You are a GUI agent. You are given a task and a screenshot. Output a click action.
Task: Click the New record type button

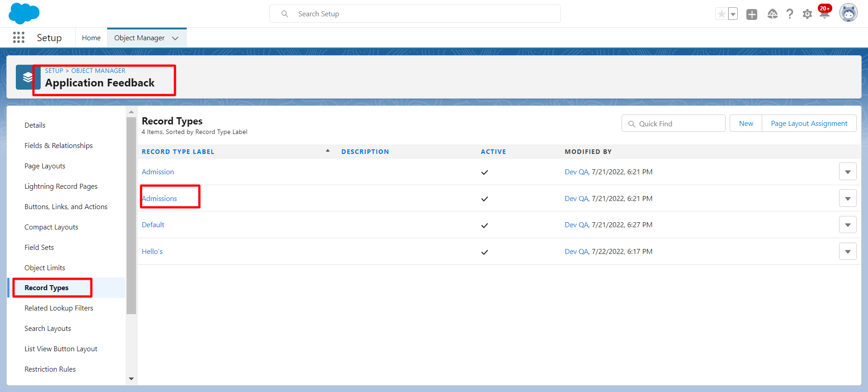pyautogui.click(x=746, y=124)
